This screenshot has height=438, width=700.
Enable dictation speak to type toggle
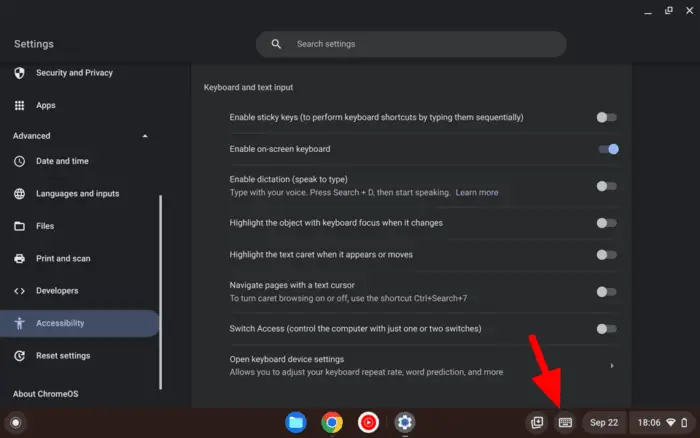607,186
